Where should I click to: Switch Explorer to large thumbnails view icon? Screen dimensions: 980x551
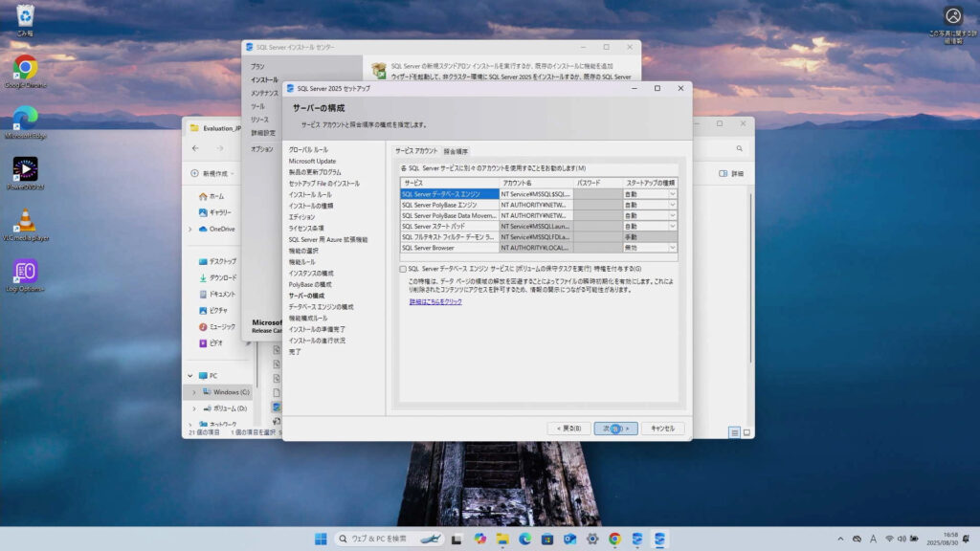tap(746, 432)
